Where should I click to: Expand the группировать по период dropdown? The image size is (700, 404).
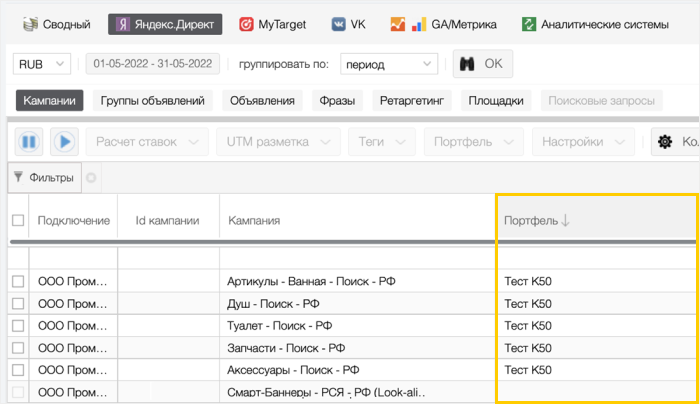point(388,64)
